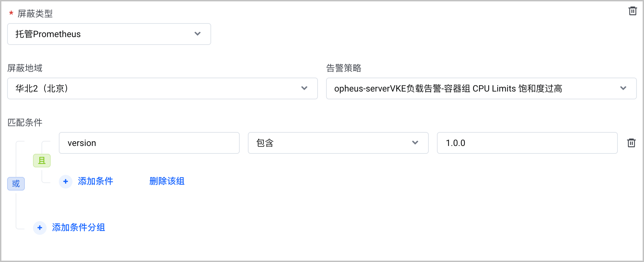Toggle the blue 或 logic operator
644x262 pixels.
coord(16,184)
